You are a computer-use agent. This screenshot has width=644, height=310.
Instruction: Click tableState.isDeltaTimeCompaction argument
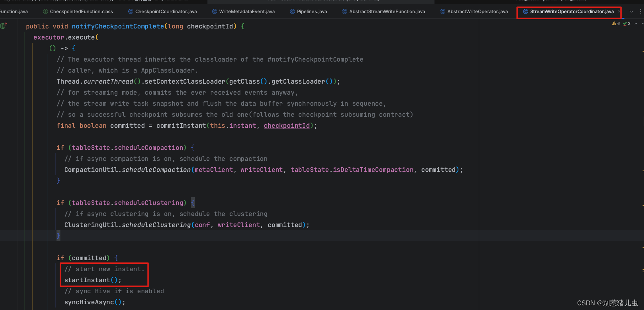click(x=352, y=170)
